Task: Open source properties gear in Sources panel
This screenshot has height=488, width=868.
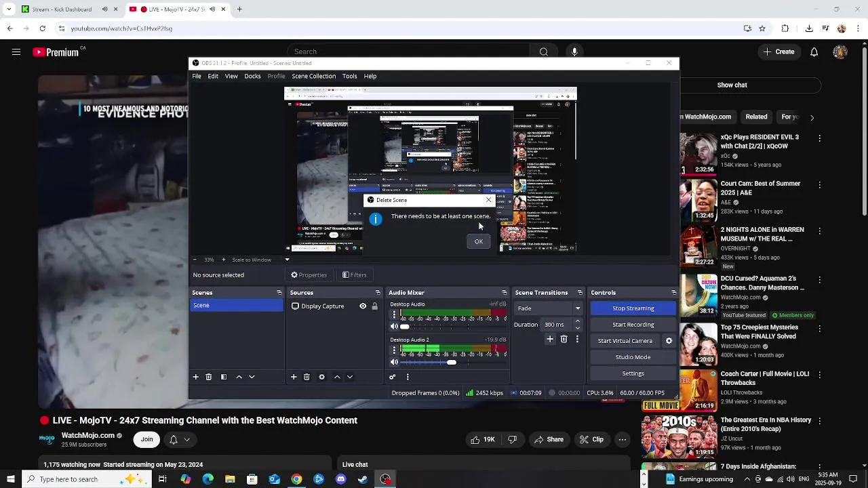Action: click(x=321, y=377)
